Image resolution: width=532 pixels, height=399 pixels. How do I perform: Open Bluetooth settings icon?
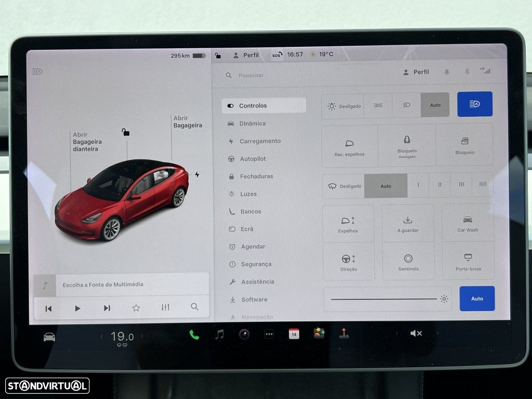pyautogui.click(x=467, y=71)
